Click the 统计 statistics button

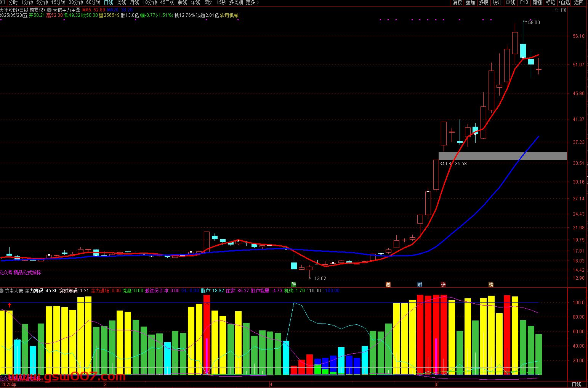[x=497, y=2]
